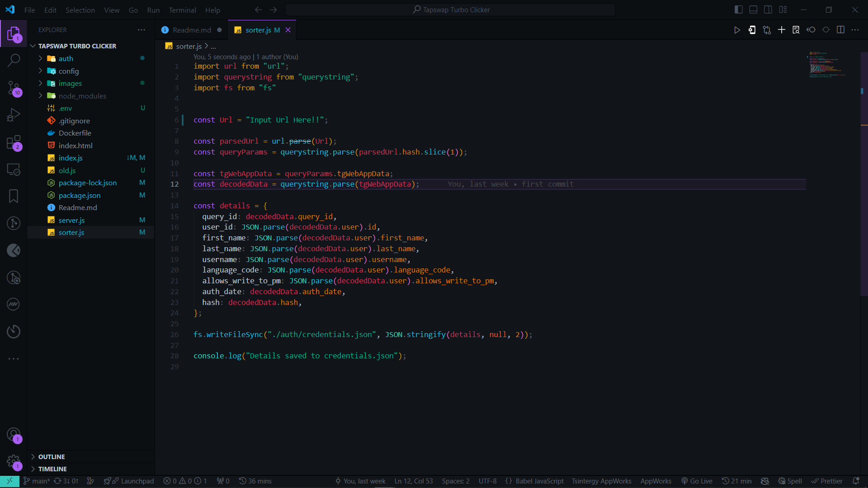
Task: Expand the OUTLINE section
Action: coord(51,457)
